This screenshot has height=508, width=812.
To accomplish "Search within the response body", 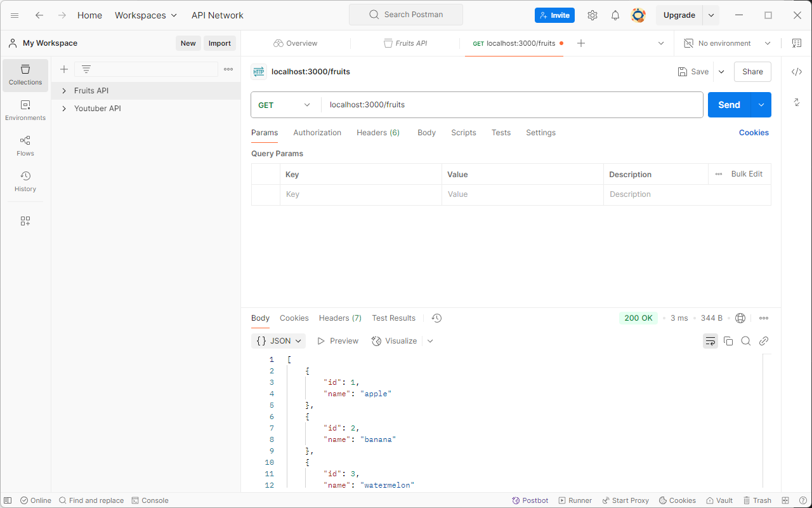I will [x=746, y=341].
